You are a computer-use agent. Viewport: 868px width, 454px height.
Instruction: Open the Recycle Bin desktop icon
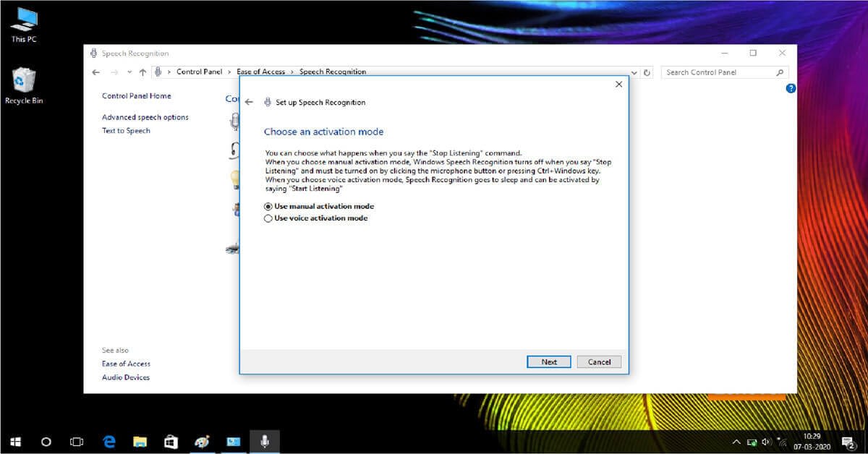(x=24, y=86)
